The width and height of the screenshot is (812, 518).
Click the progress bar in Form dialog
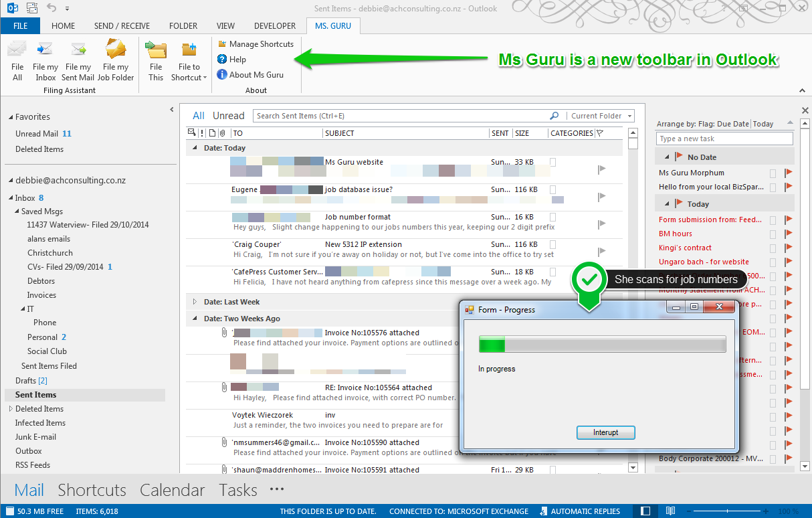[x=602, y=345]
